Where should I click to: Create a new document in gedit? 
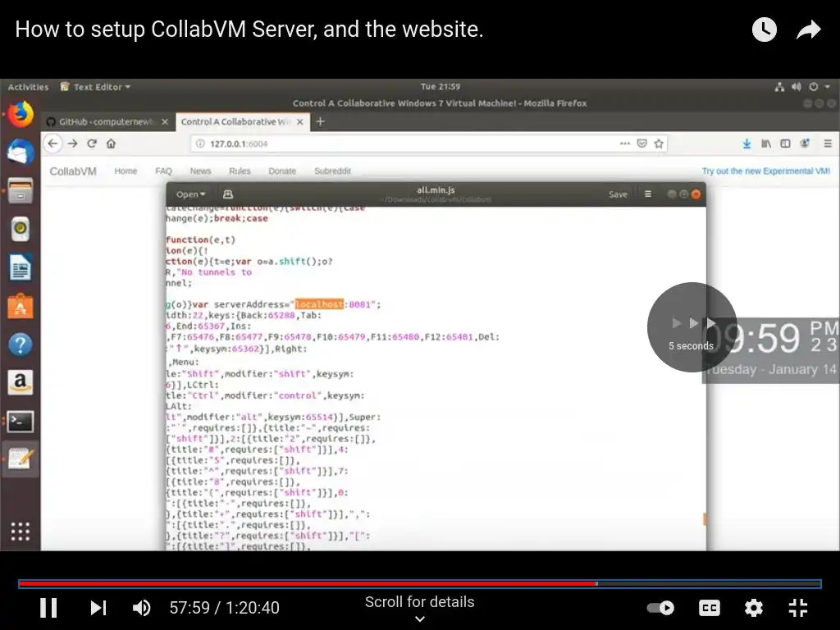pos(228,194)
